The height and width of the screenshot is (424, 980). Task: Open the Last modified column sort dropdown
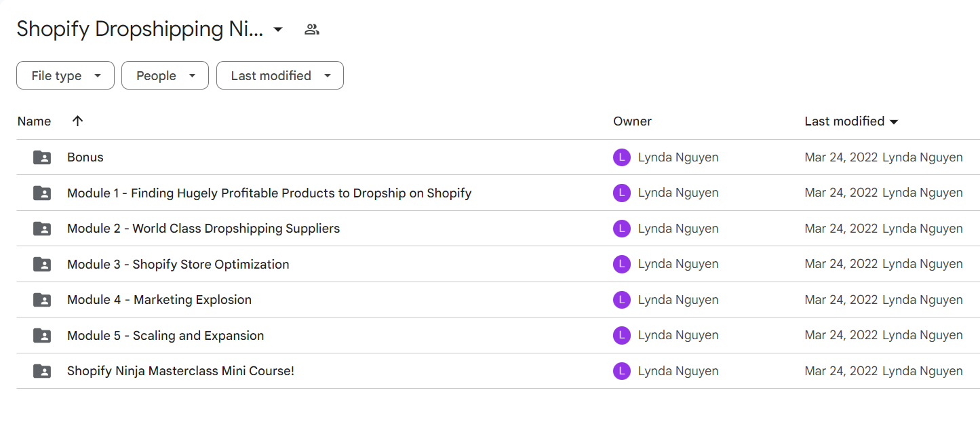[851, 121]
